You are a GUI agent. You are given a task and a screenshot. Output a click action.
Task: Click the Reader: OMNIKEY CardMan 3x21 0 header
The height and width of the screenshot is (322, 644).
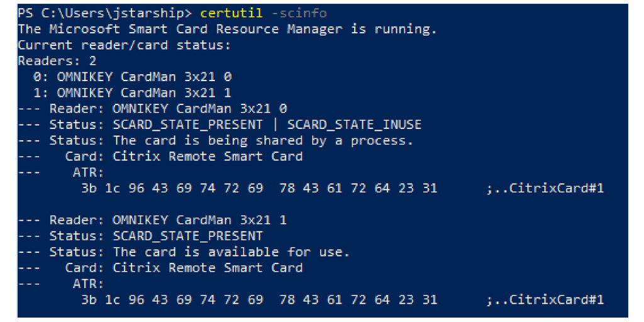click(169, 109)
